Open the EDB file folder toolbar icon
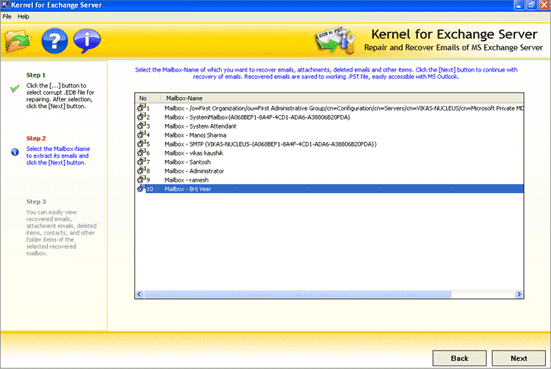This screenshot has width=551, height=369. click(18, 41)
